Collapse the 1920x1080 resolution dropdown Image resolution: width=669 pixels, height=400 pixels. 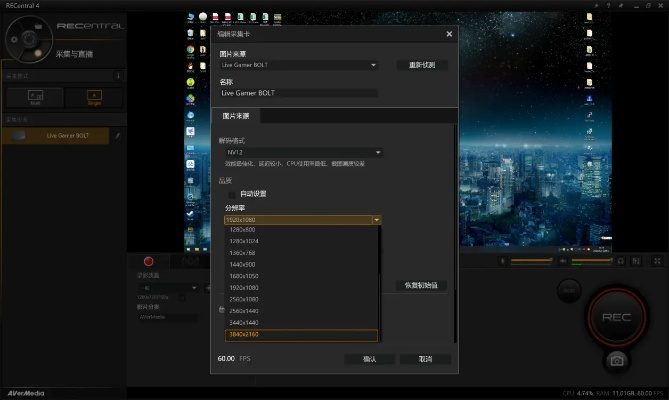click(376, 219)
